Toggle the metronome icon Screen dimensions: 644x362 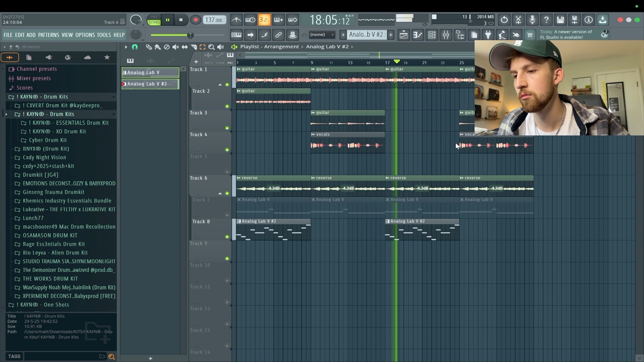[236, 20]
